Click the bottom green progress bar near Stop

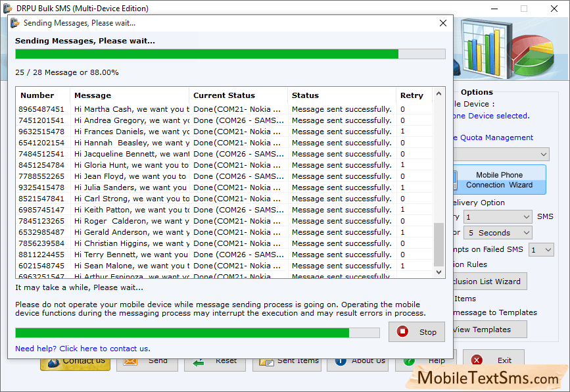coord(197,332)
